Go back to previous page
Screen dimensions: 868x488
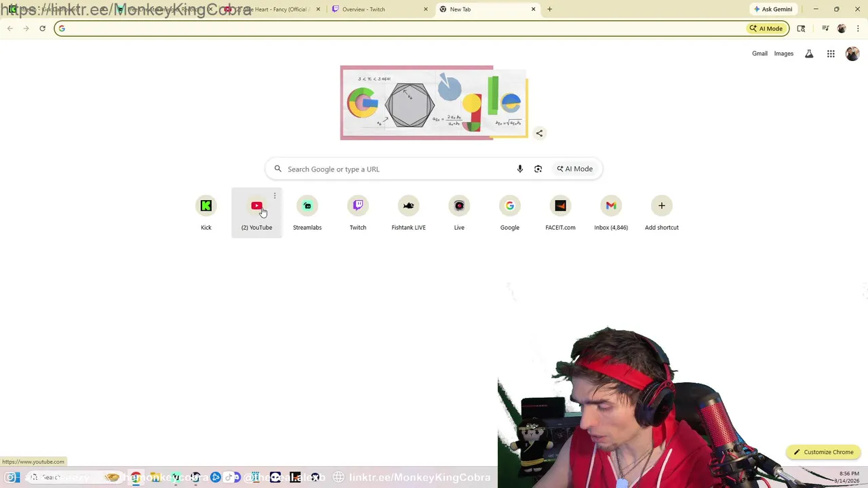[x=10, y=28]
